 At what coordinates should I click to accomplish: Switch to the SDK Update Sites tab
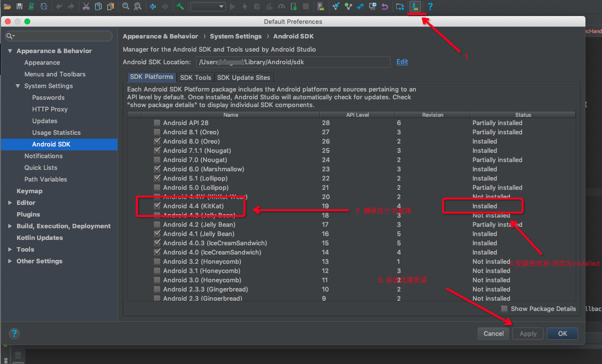point(244,77)
